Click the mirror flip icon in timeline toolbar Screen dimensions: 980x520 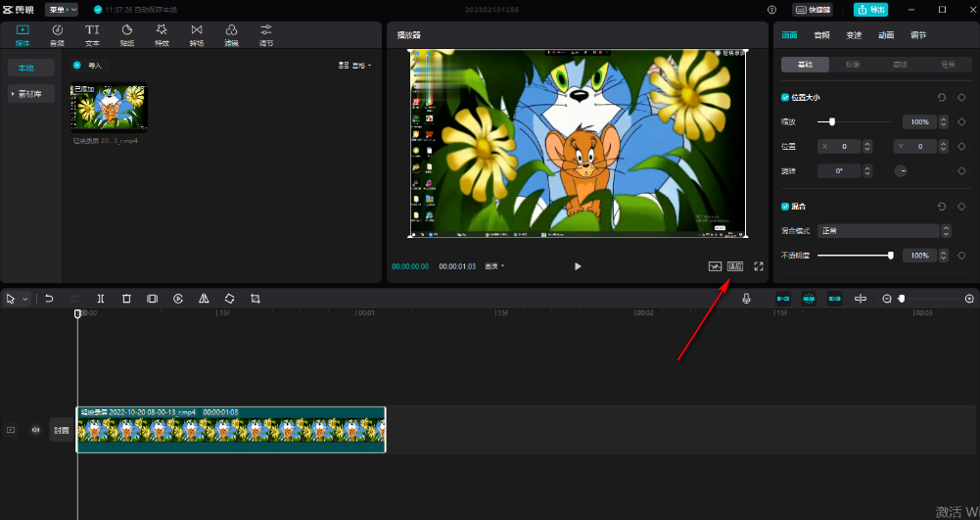coord(204,299)
